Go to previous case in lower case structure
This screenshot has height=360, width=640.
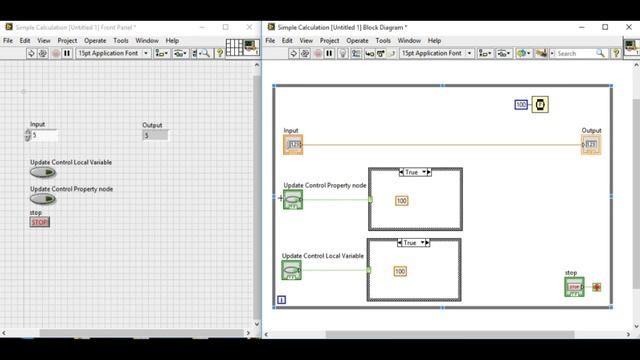(x=400, y=243)
